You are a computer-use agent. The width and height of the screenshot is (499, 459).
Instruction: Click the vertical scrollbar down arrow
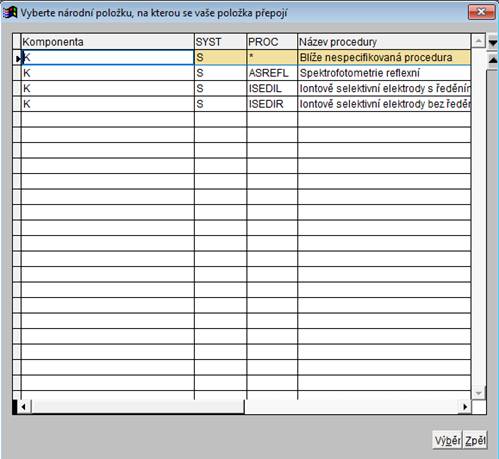(478, 393)
